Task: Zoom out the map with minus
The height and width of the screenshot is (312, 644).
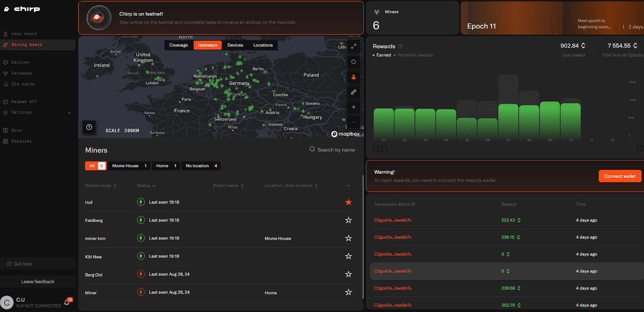Action: 353,122
